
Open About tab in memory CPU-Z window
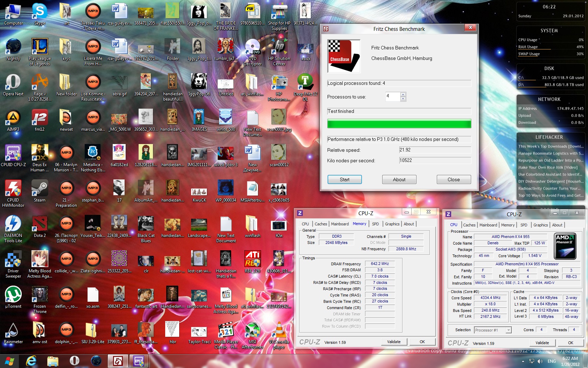click(x=408, y=224)
